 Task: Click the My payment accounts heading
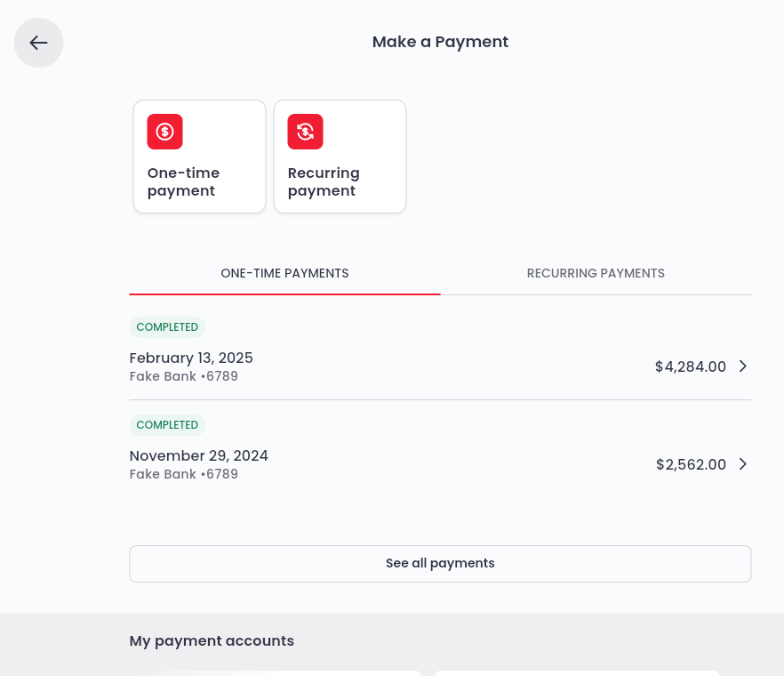pyautogui.click(x=212, y=640)
